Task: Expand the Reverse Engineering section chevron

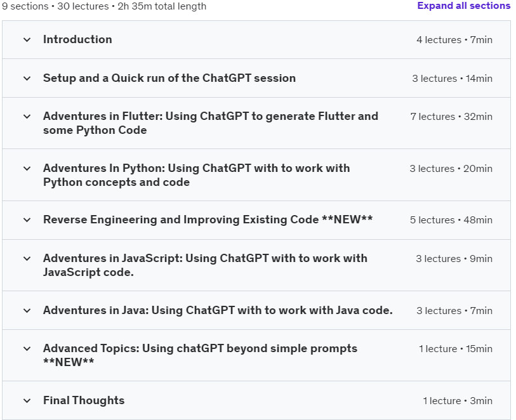Action: [x=27, y=220]
